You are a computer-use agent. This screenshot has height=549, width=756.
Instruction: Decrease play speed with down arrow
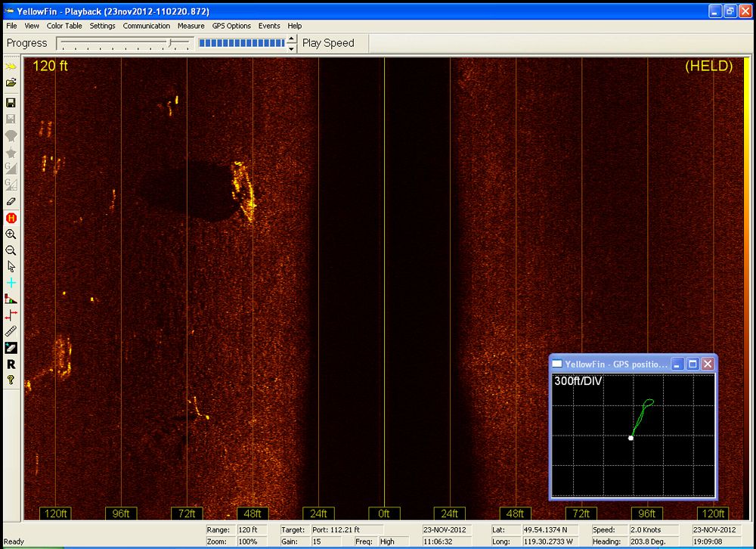coord(292,48)
